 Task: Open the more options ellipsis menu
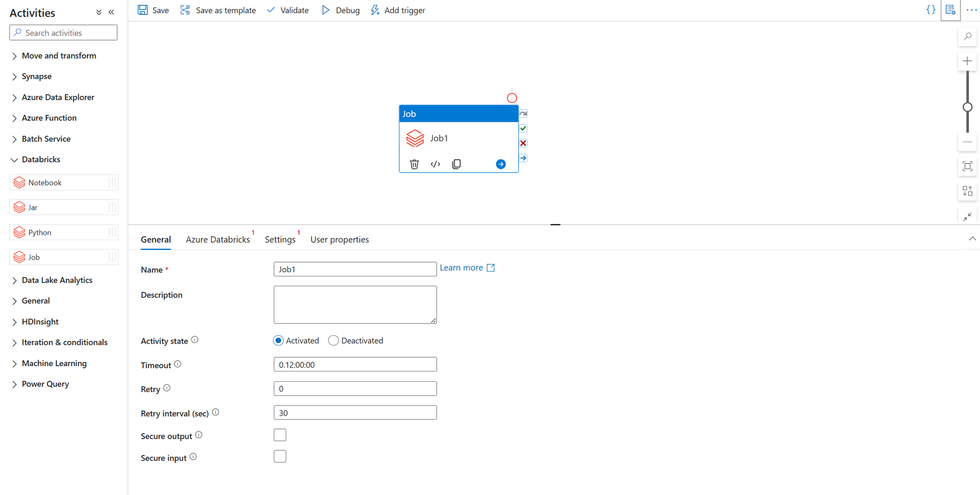[972, 10]
